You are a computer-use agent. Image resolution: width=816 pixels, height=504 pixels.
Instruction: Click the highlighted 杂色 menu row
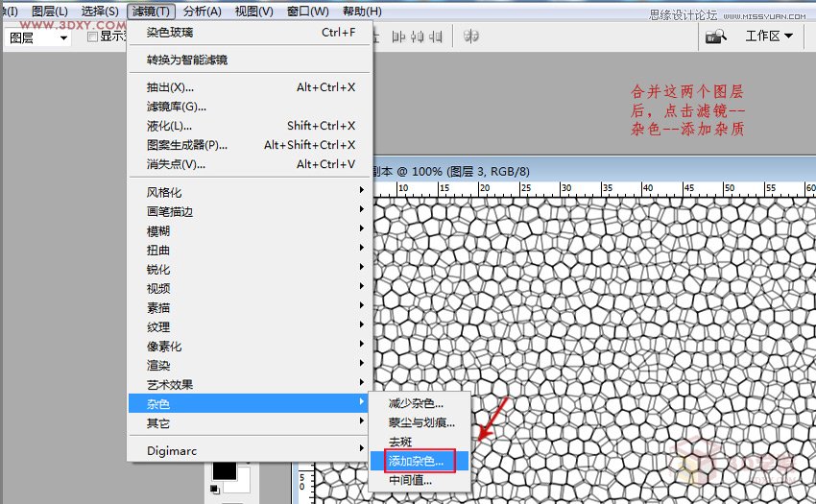tap(249, 404)
